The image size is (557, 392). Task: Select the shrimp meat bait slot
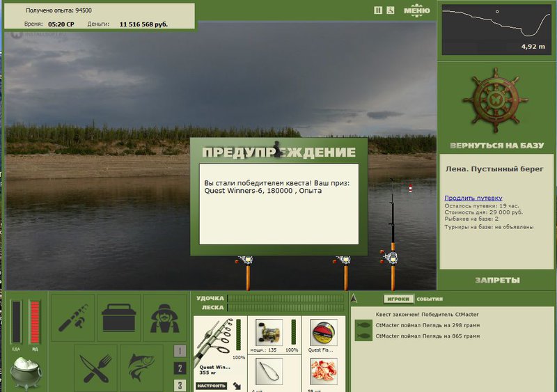point(324,372)
